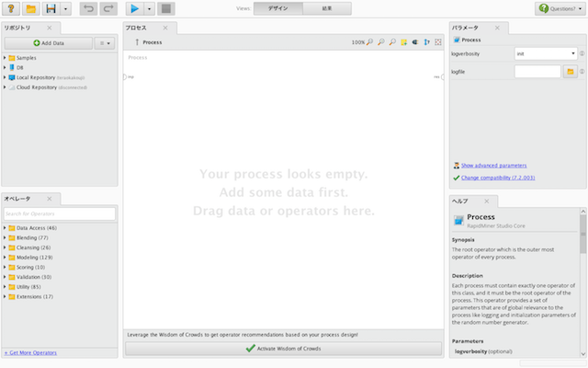This screenshot has width=588, height=368.
Task: Expand the Local Repository node
Action: (x=5, y=77)
